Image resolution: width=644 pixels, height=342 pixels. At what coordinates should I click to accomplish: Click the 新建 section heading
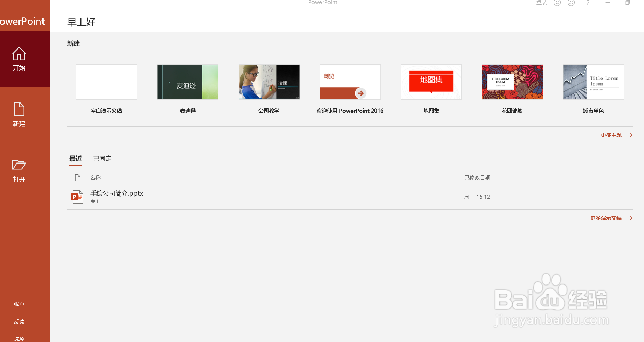(x=73, y=44)
